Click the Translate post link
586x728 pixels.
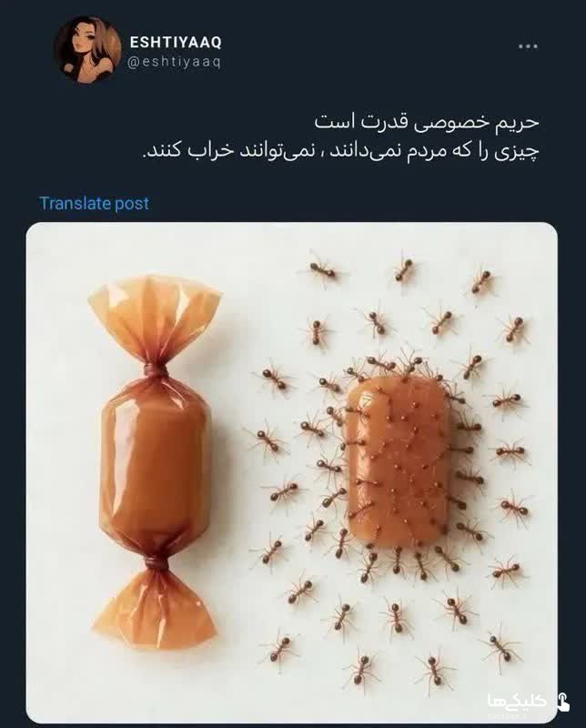pyautogui.click(x=95, y=203)
